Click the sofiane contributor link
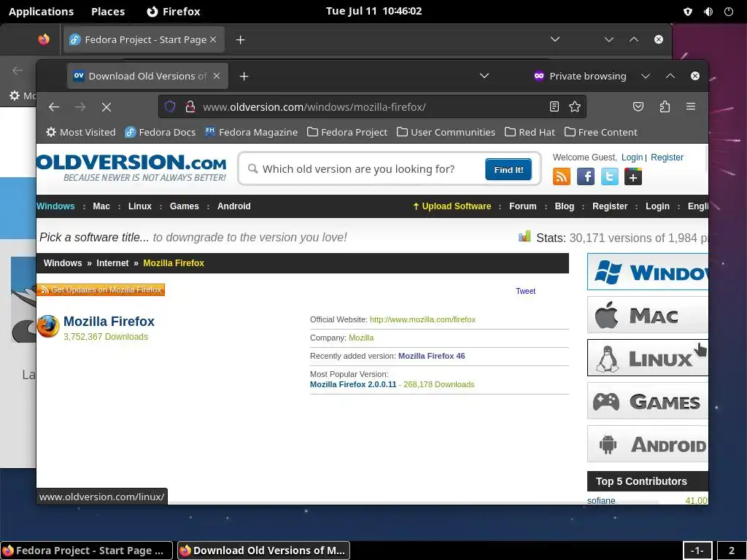This screenshot has height=560, width=747. pos(601,500)
